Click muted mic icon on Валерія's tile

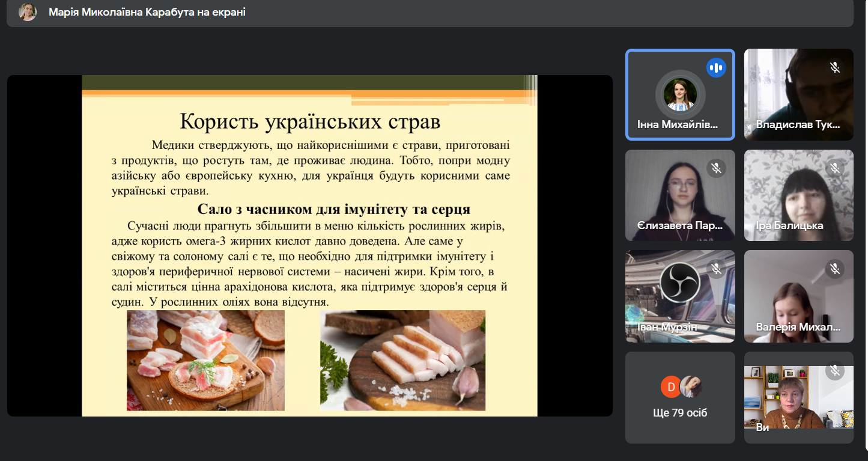pos(834,269)
